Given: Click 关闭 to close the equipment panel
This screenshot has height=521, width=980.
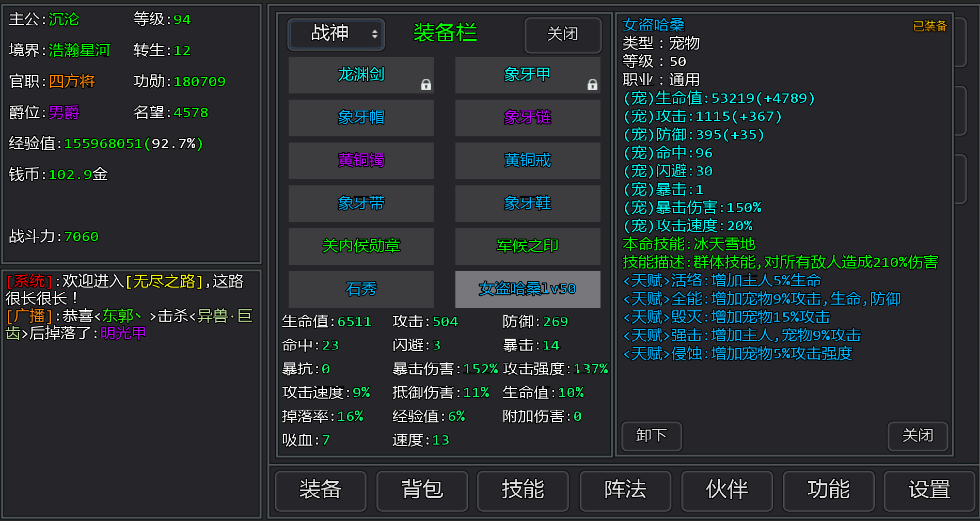Looking at the screenshot, I should click(x=563, y=35).
